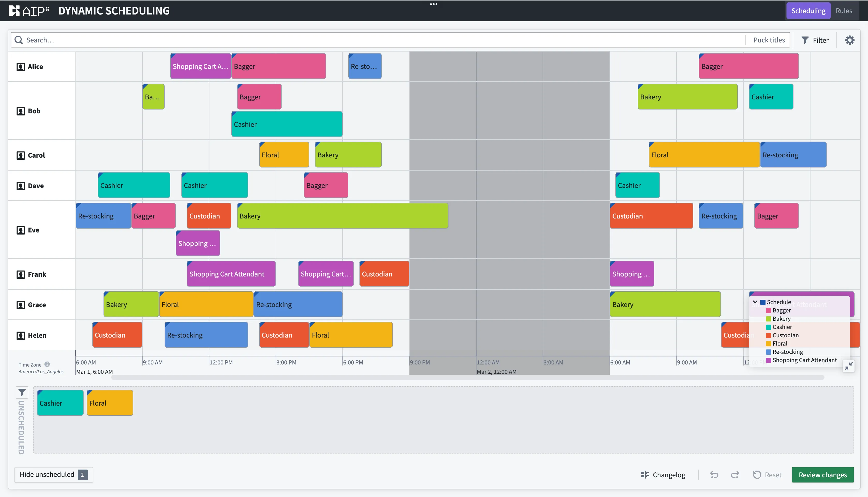Click the three-dots menu at top
Image resolution: width=868 pixels, height=497 pixels.
(433, 4)
